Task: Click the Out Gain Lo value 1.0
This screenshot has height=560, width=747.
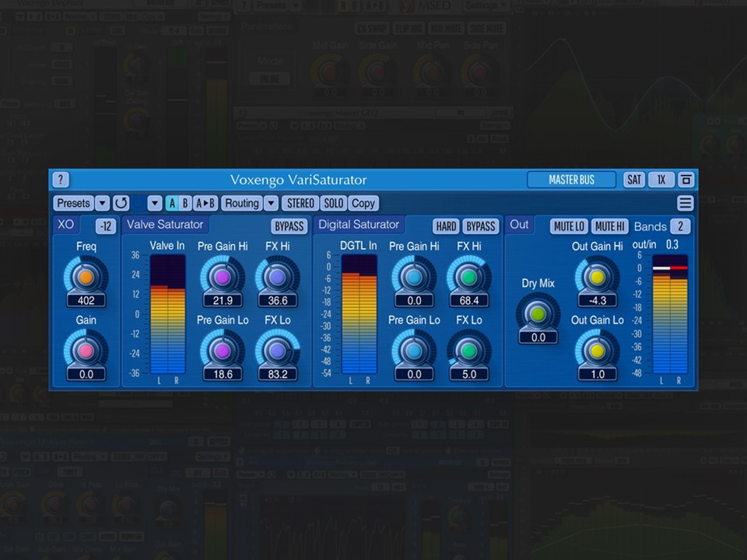Action: (x=598, y=374)
